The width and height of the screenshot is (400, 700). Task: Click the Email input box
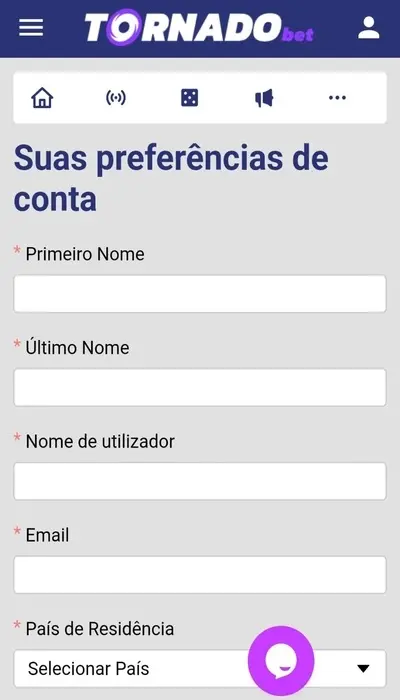[200, 575]
